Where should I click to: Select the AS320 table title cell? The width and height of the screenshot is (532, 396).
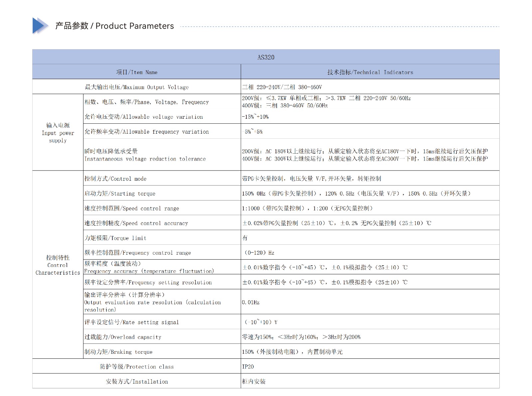266,57
